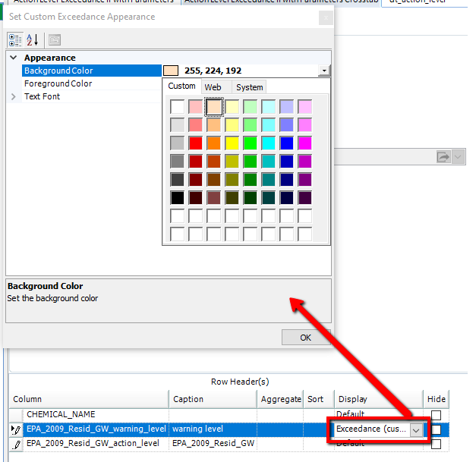
Task: Toggle Hide checkbox for warning_level row
Action: click(437, 429)
